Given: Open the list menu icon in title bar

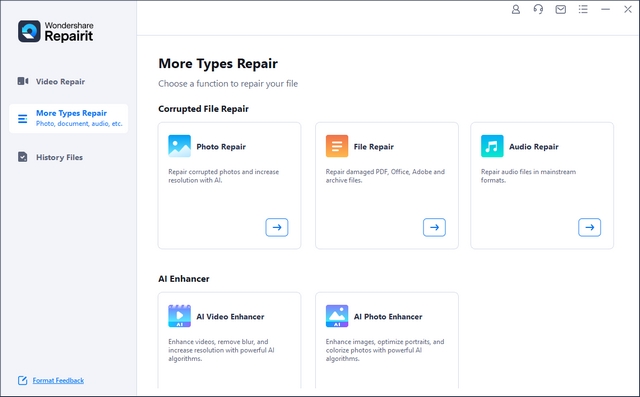Looking at the screenshot, I should tap(583, 9).
